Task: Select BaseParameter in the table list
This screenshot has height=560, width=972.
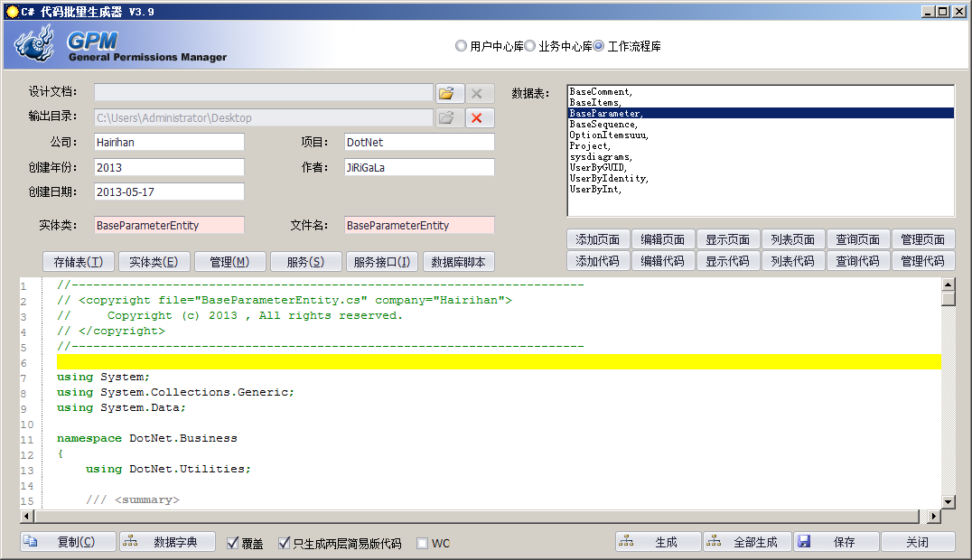Action: click(x=761, y=114)
